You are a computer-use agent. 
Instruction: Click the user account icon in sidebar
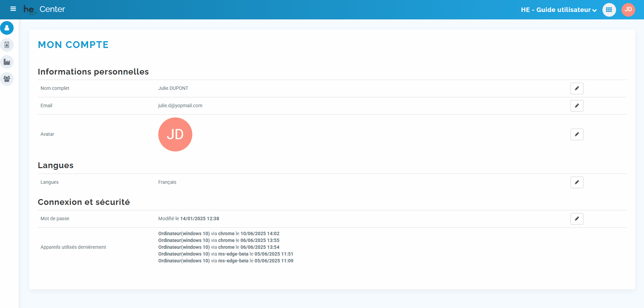(x=7, y=28)
